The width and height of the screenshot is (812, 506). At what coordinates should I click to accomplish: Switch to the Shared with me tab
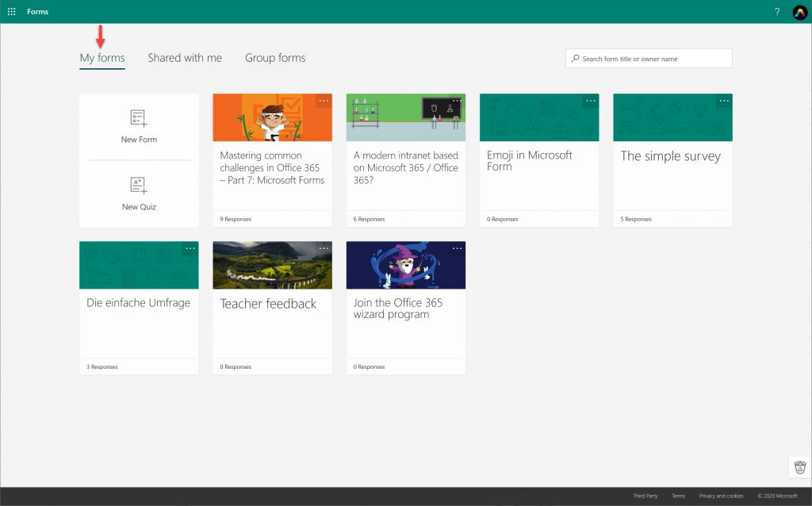coord(185,58)
